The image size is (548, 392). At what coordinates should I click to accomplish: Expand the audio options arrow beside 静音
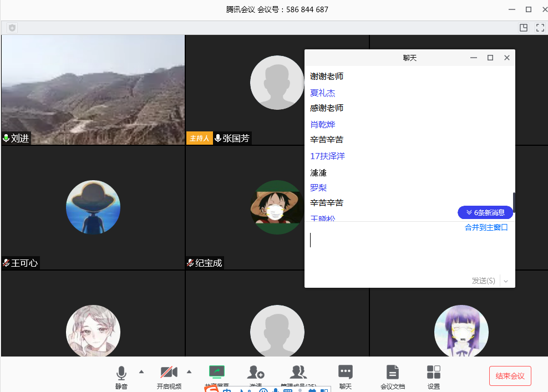[x=141, y=371]
